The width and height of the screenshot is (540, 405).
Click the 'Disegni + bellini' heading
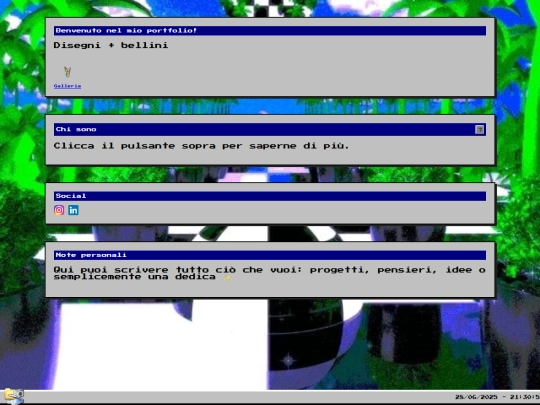click(111, 45)
